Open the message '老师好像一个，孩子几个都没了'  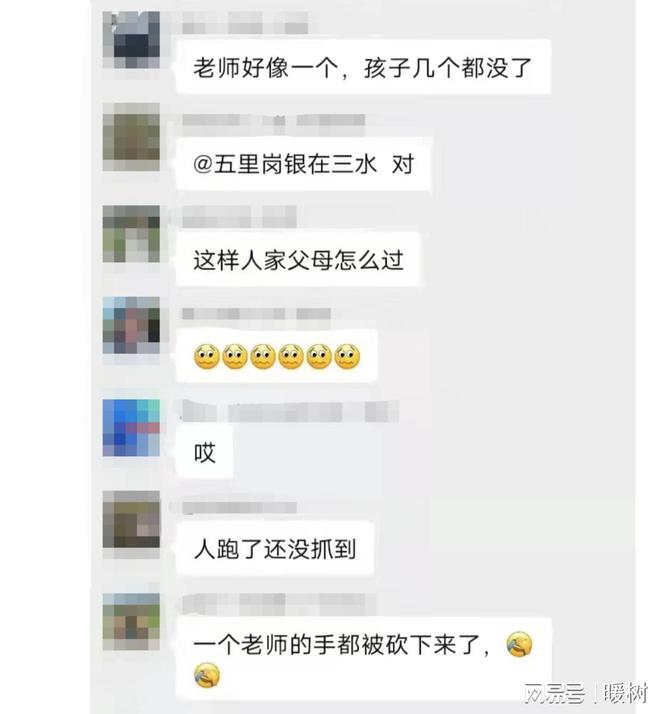363,68
